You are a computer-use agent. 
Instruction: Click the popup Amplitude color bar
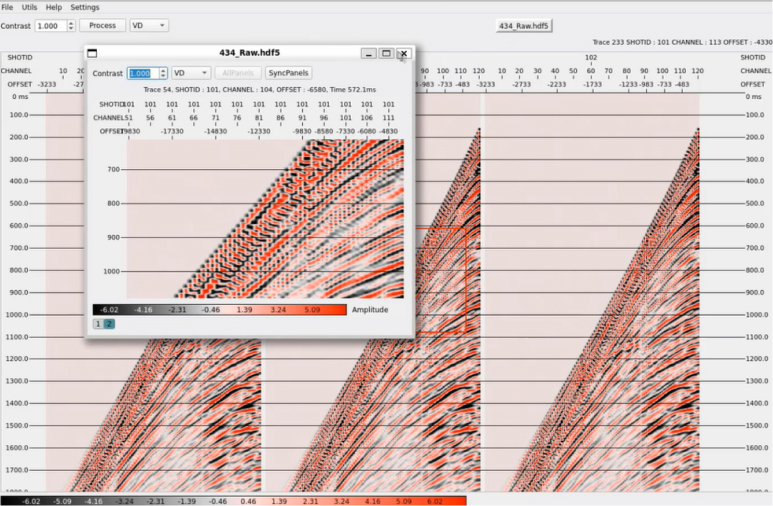(219, 310)
